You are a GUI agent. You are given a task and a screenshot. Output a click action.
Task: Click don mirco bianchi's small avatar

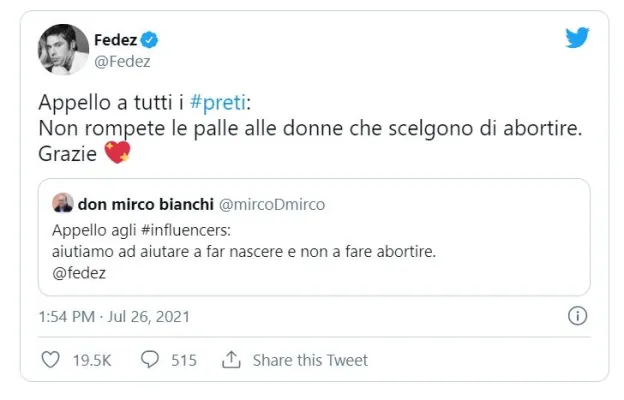click(59, 204)
